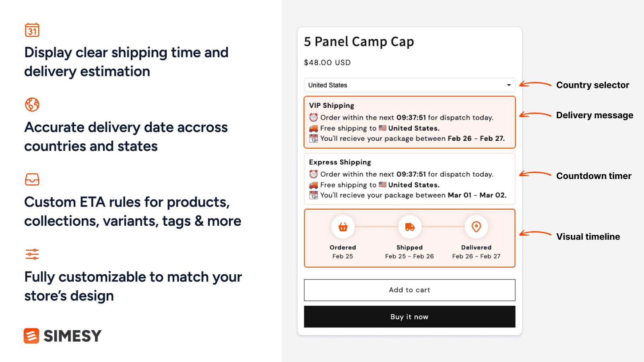The image size is (644, 362).
Task: Click the globe icon above delivery date heading
Action: point(32,105)
